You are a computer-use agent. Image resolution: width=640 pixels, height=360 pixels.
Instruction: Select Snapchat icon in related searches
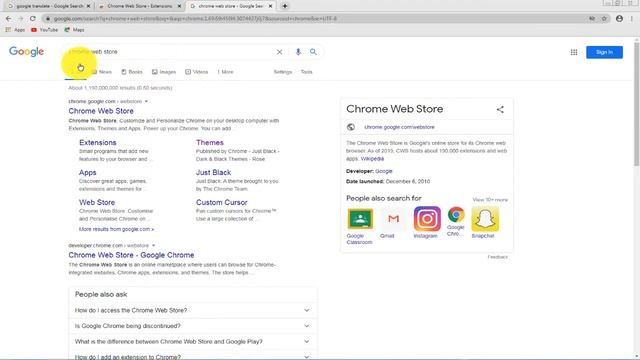coord(485,219)
